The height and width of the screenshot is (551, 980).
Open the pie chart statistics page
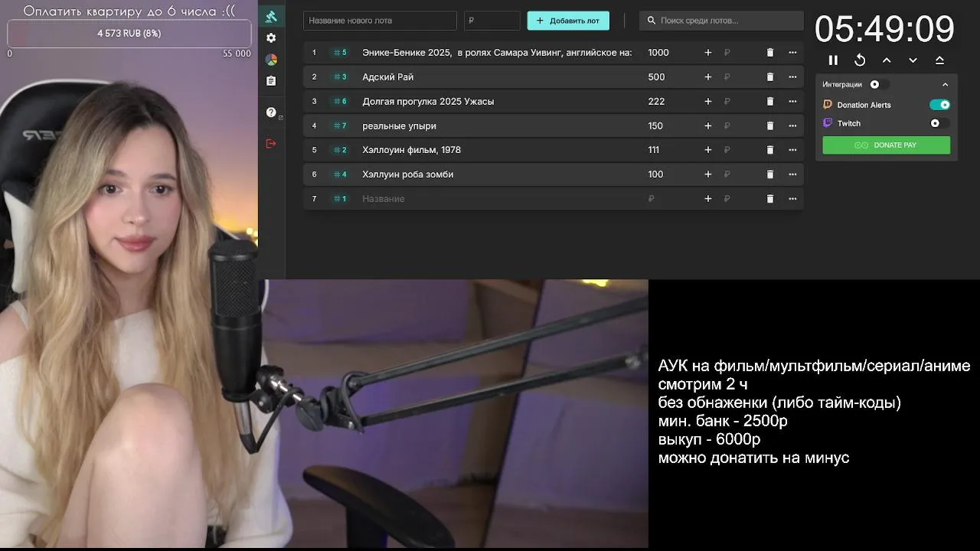(x=271, y=59)
